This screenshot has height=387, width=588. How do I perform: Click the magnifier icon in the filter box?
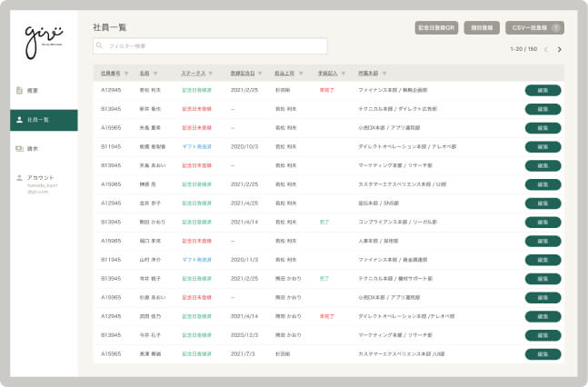[x=100, y=45]
